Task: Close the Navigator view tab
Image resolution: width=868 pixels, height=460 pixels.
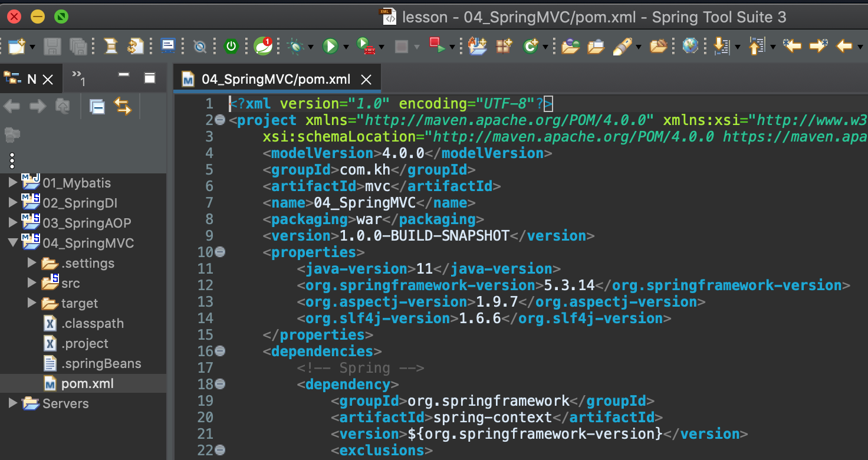Action: pos(48,79)
